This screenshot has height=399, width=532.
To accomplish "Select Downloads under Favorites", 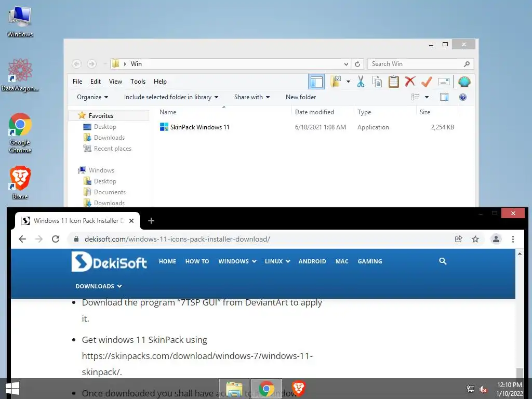I will tap(104, 137).
